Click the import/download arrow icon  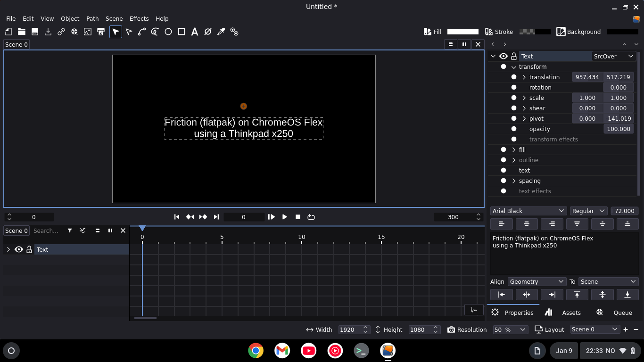pyautogui.click(x=48, y=32)
